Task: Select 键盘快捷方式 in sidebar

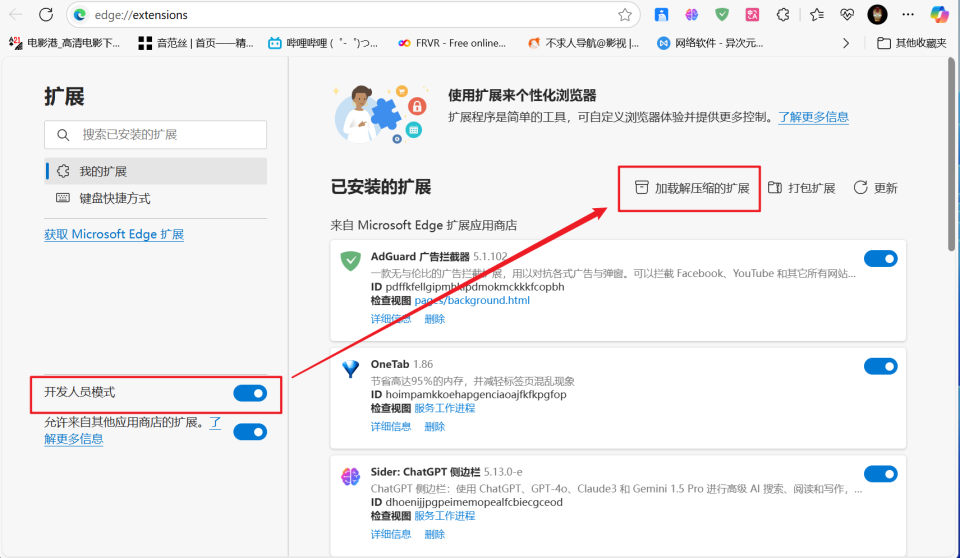Action: (156, 198)
